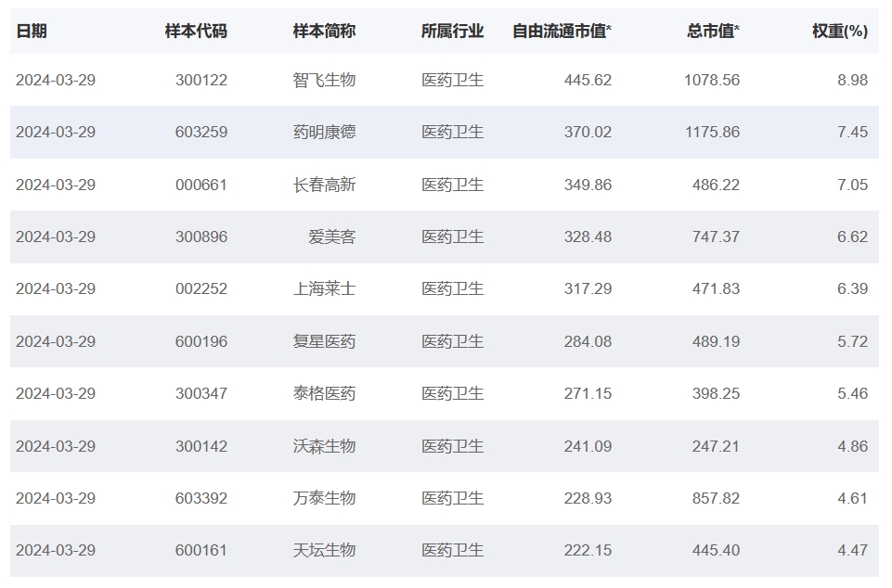The width and height of the screenshot is (892, 588).
Task: Select total market value 247.21
Action: [x=717, y=446]
